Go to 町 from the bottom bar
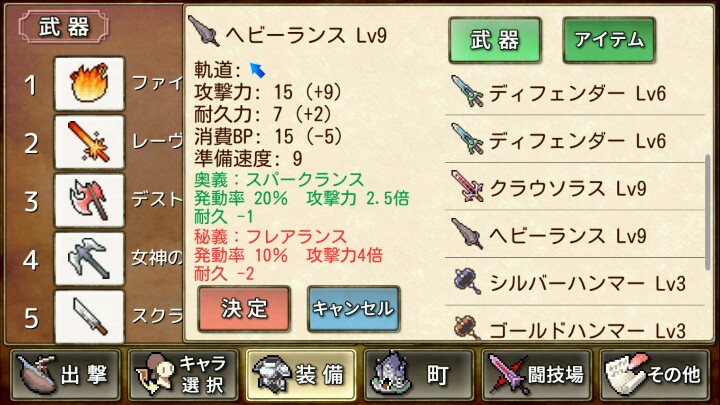The height and width of the screenshot is (405, 720). click(x=419, y=375)
